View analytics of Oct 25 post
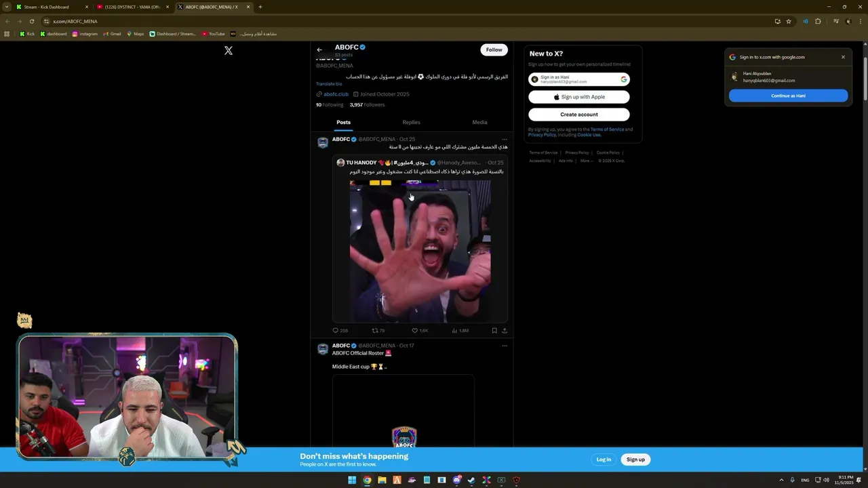Screen dimensions: 868x488 coord(460,331)
